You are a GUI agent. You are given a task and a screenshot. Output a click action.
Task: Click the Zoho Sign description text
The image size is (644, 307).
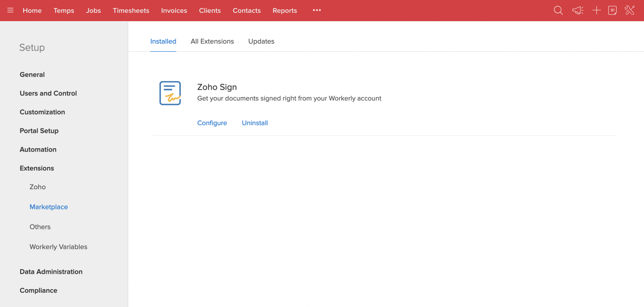pyautogui.click(x=289, y=98)
